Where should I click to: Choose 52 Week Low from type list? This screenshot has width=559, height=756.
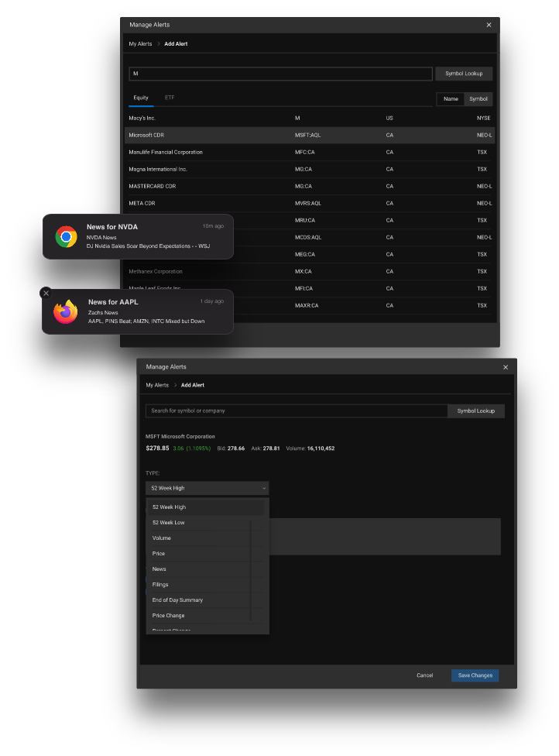pos(169,523)
